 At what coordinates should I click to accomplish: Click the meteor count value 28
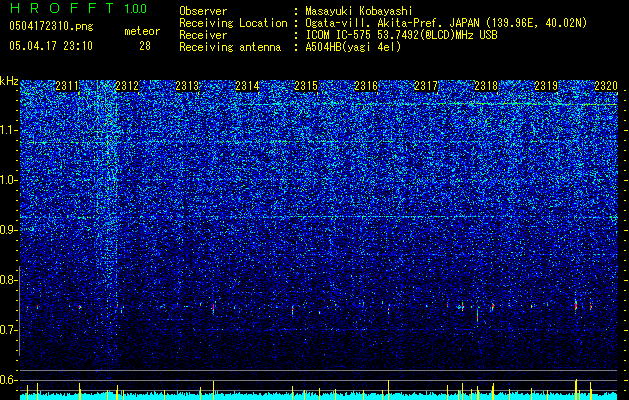pos(145,46)
